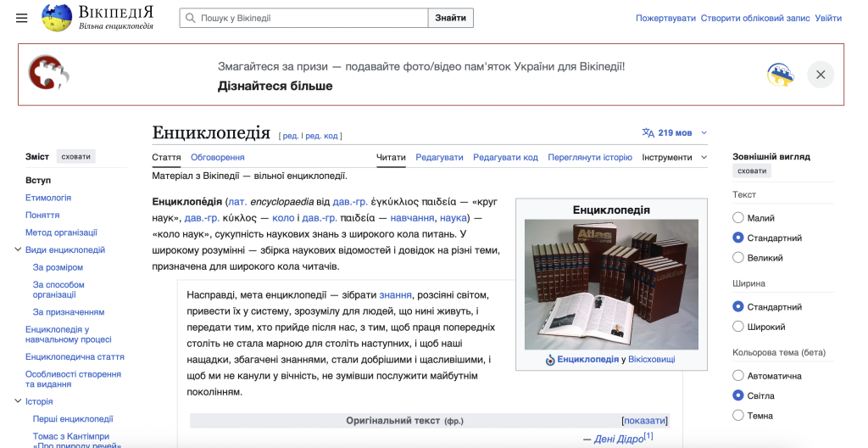Click the Пожертвувати donate link
Viewport: 868px width, 448px height.
click(x=665, y=18)
